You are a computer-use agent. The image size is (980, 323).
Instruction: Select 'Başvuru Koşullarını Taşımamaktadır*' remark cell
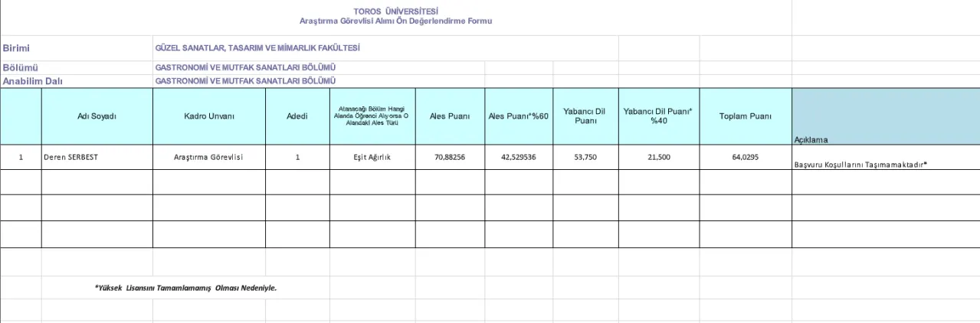pyautogui.click(x=886, y=157)
